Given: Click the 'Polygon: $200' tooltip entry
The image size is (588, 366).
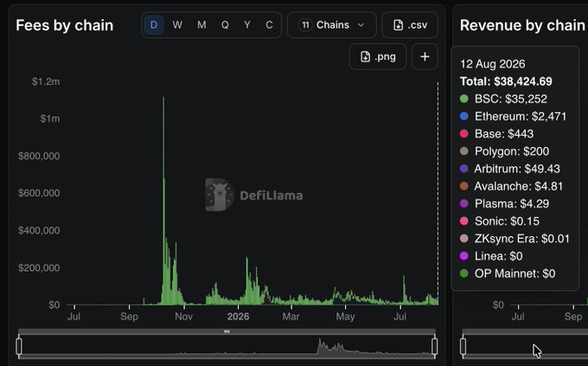Looking at the screenshot, I should point(512,151).
